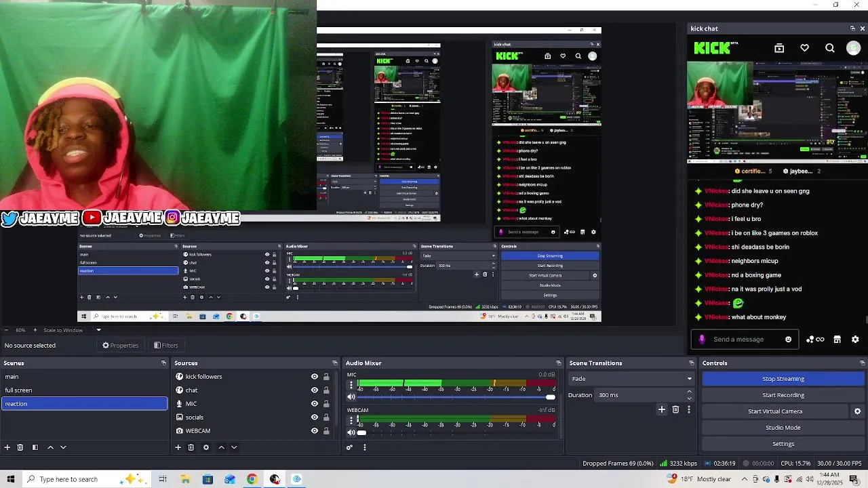Image resolution: width=868 pixels, height=488 pixels.
Task: Select the socials source row
Action: pyautogui.click(x=254, y=418)
